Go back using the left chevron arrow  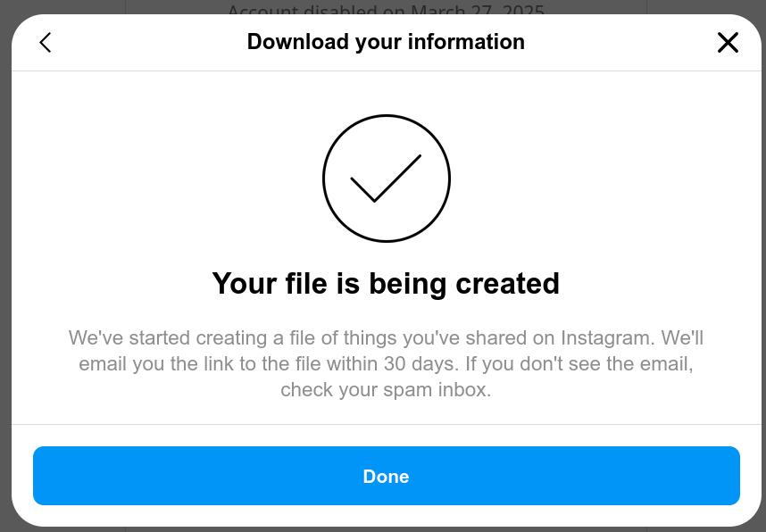pos(45,43)
